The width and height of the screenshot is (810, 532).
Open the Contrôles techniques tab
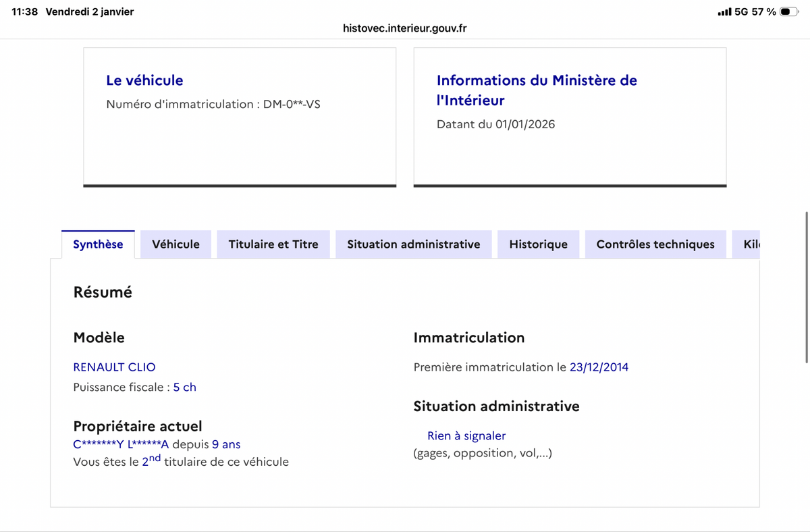tap(655, 244)
